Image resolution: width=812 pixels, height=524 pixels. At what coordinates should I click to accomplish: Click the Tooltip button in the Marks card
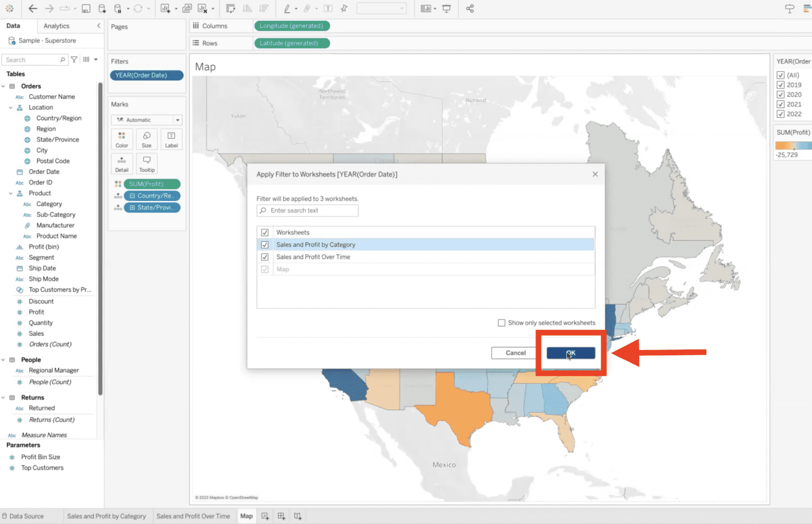pyautogui.click(x=146, y=164)
